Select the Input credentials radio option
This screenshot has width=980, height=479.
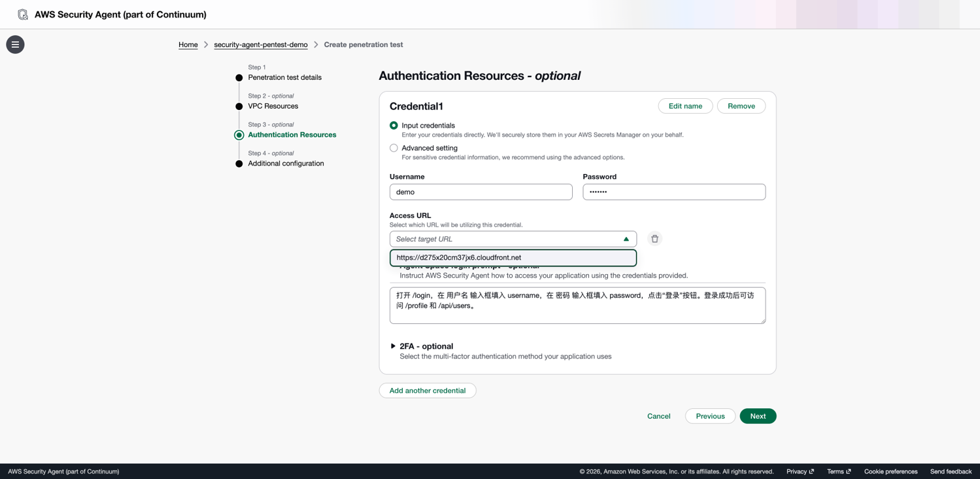pyautogui.click(x=394, y=126)
